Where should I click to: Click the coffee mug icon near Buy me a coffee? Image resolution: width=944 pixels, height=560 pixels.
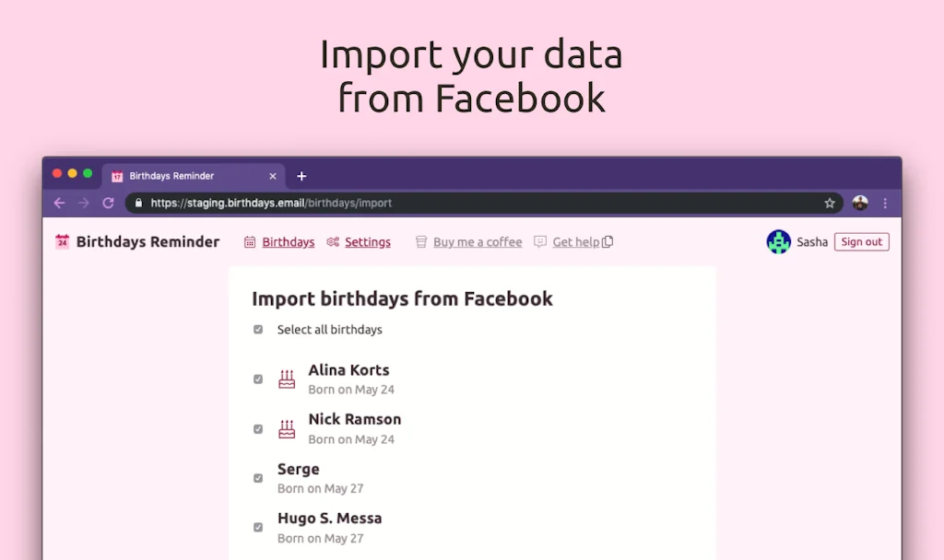tap(419, 241)
